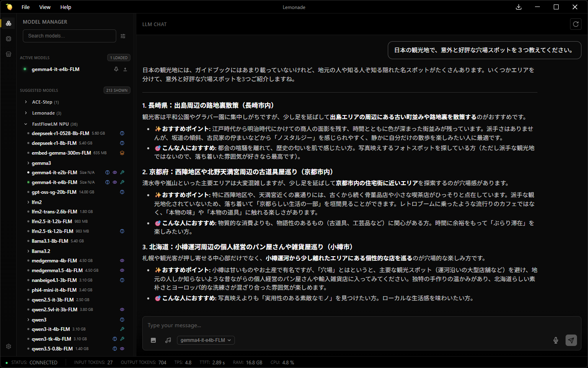Viewport: 588px width, 368px height.
Task: Select the phi4-mini-it-4b-FLM model
Action: [54, 290]
